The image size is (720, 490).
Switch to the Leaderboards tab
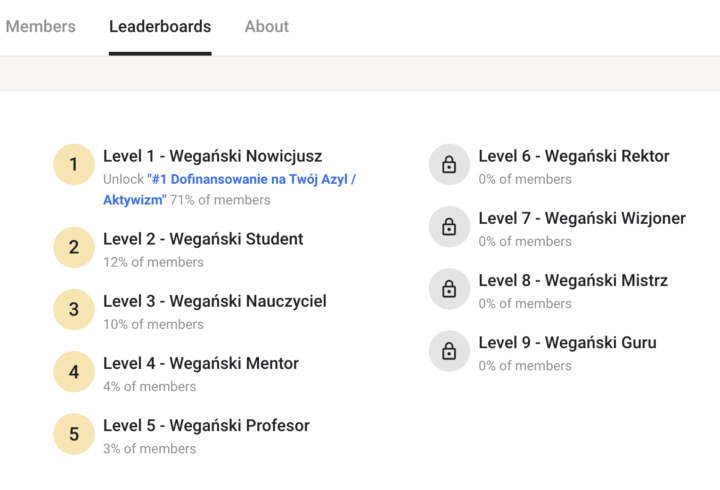point(160,27)
